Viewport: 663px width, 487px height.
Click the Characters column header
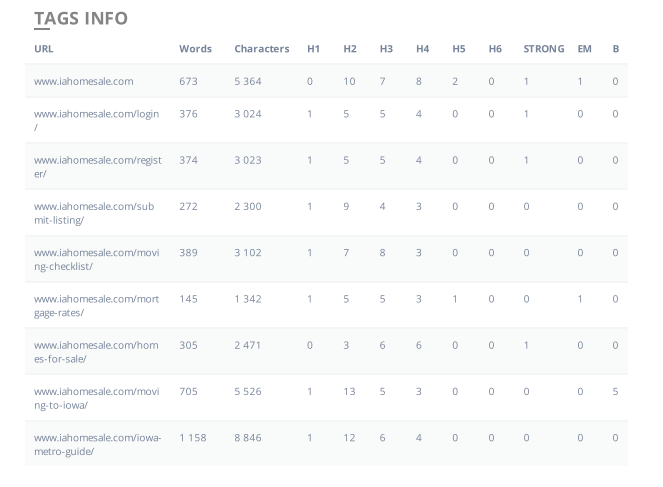[x=261, y=49]
